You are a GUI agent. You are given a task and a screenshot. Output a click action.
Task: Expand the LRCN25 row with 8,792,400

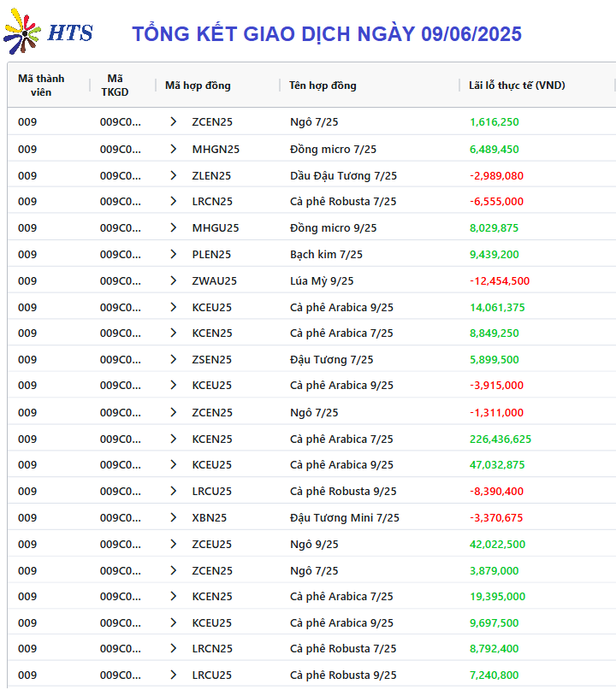[x=174, y=648]
